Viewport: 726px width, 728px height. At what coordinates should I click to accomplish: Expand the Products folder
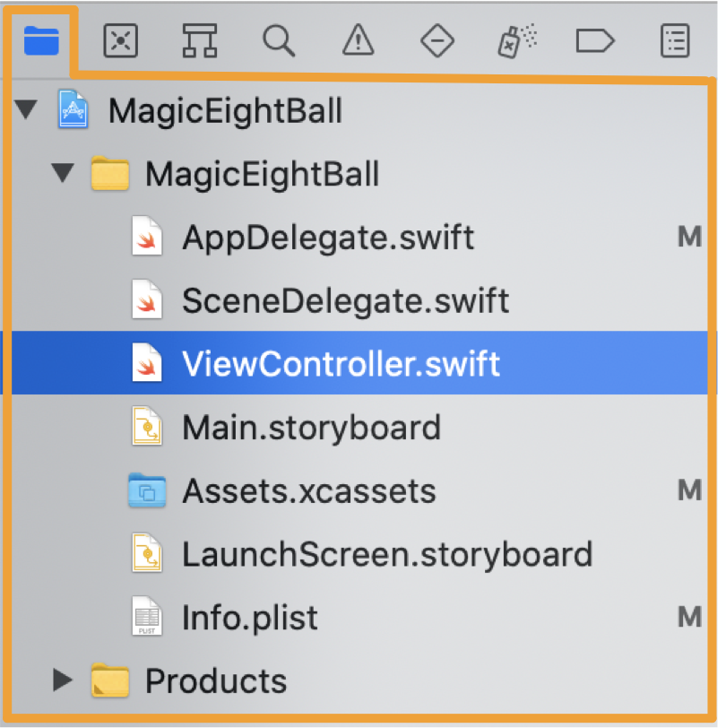pyautogui.click(x=63, y=680)
